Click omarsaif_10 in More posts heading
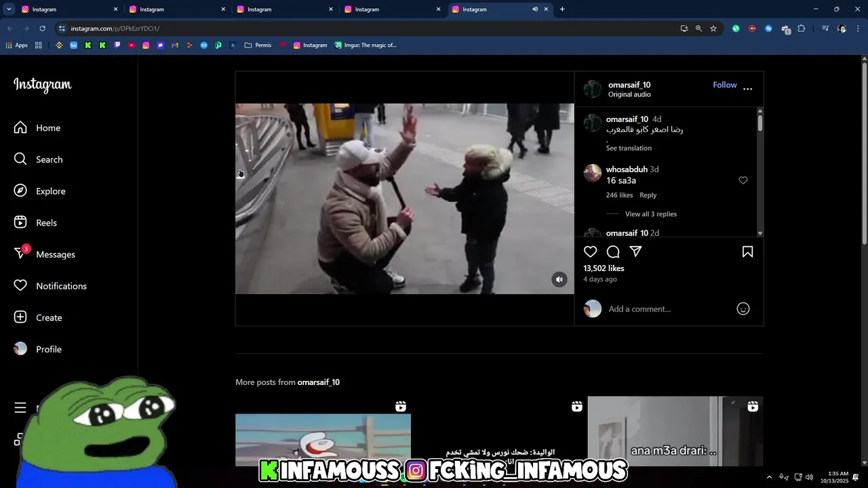 coord(319,382)
